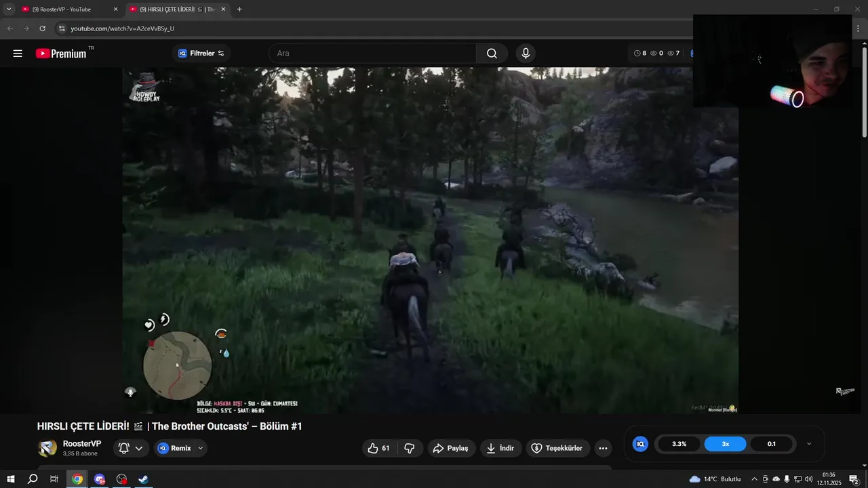Image resolution: width=868 pixels, height=488 pixels.
Task: Toggle the notification bell for RoosterVP
Action: click(124, 448)
